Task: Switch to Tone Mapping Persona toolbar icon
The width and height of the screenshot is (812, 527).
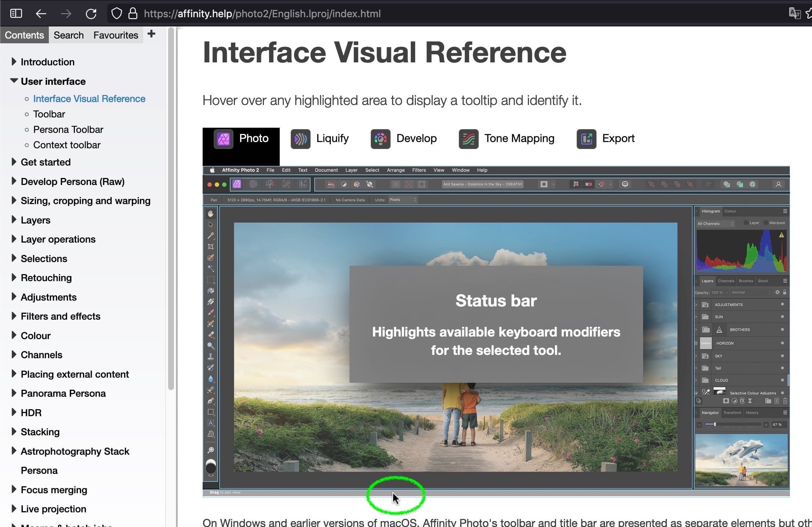Action: [286, 184]
